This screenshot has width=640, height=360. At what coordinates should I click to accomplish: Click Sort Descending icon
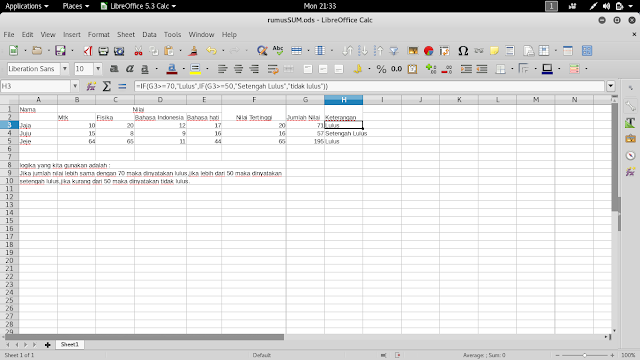[378, 51]
